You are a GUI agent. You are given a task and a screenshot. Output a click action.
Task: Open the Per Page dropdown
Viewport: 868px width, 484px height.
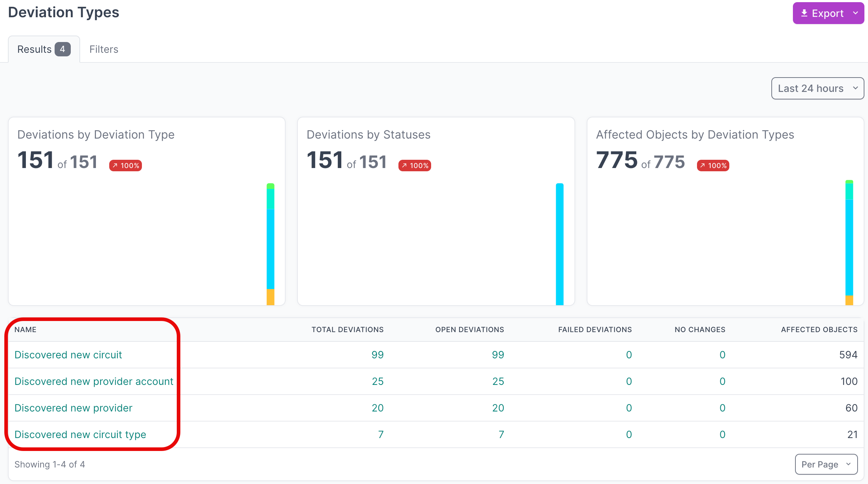tap(826, 464)
